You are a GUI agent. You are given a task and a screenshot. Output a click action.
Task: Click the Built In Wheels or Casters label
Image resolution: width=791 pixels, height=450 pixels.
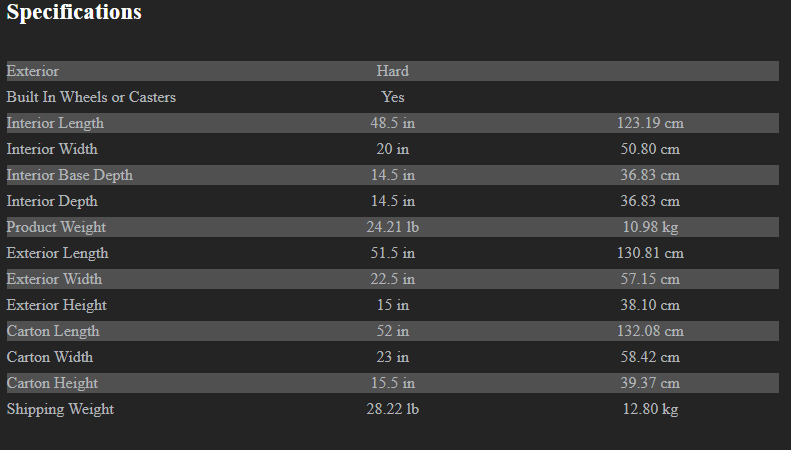[x=91, y=97]
